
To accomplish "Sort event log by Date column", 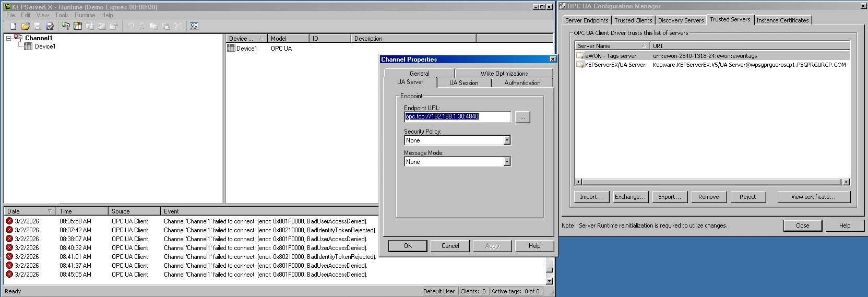I will coord(30,211).
